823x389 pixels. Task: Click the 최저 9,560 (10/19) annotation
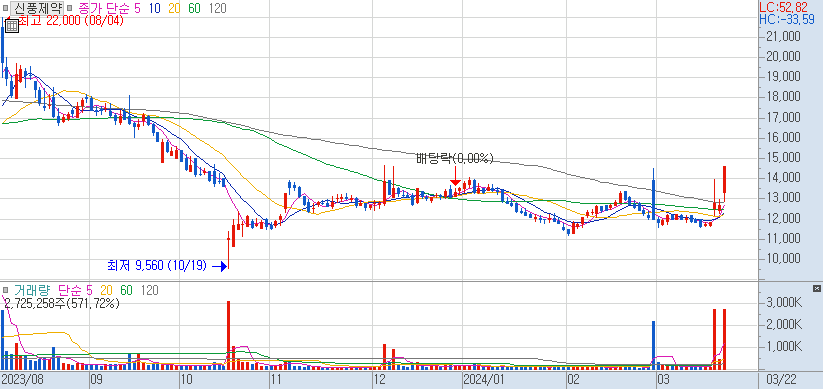pyautogui.click(x=157, y=267)
